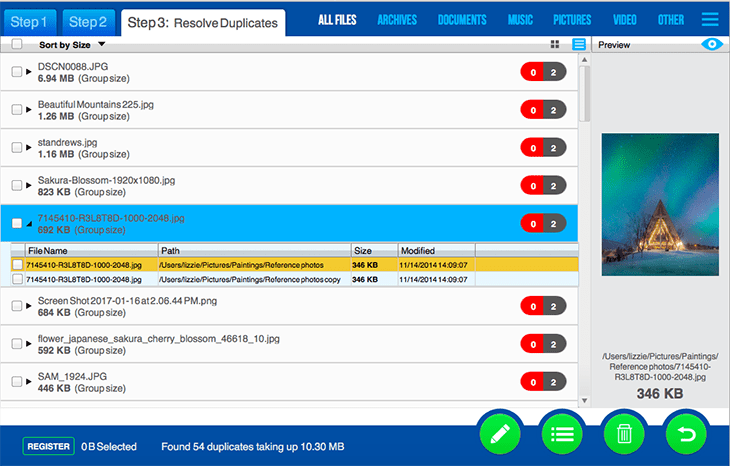Check the standrews.jpg group checkbox
The height and width of the screenshot is (466, 730).
click(x=17, y=147)
